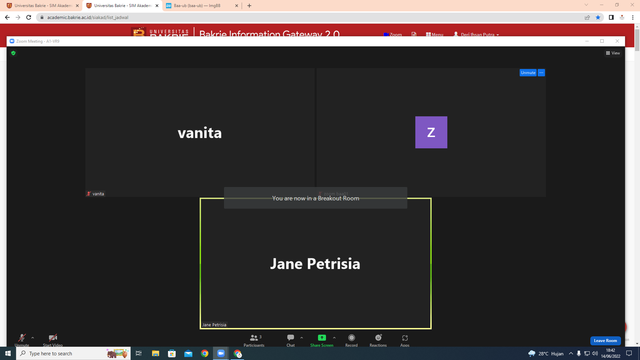
Task: Click the Breakout Room notification banner
Action: (316, 198)
